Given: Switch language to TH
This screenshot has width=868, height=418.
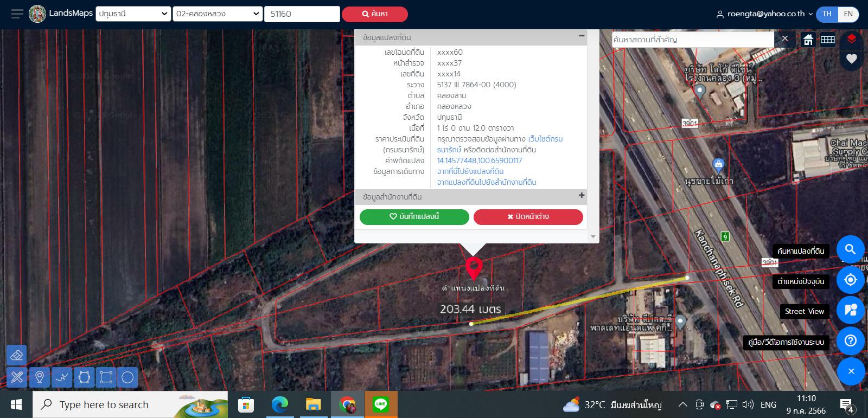Looking at the screenshot, I should coord(827,14).
